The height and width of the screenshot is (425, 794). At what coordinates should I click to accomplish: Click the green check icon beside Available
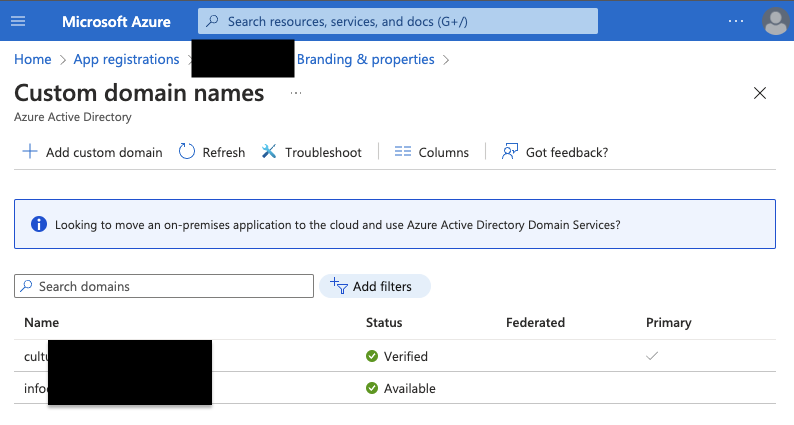(372, 389)
